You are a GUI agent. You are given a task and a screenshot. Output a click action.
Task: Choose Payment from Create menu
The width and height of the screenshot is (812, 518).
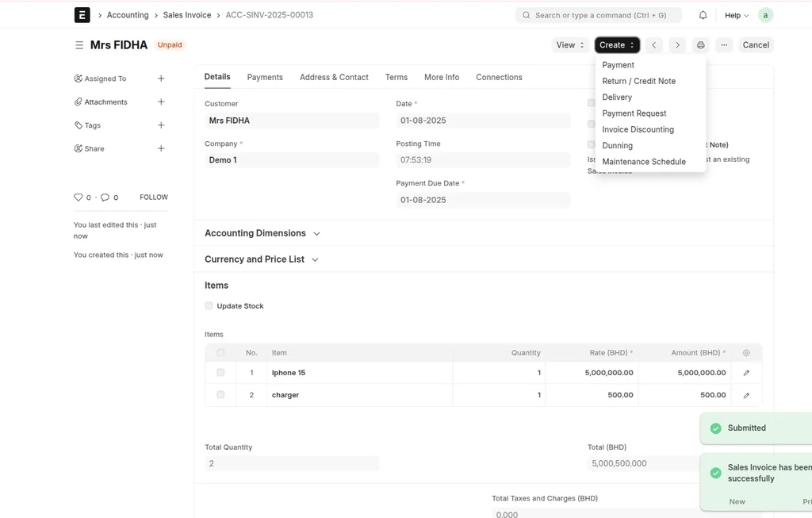point(619,65)
